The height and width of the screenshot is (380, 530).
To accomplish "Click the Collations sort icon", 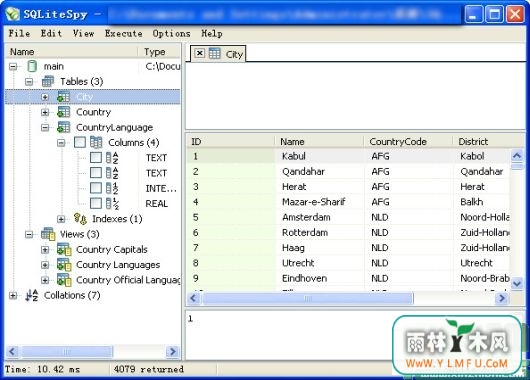I will [32, 295].
